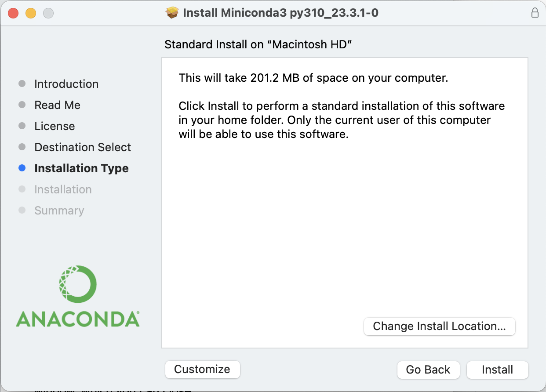Click the grayed-out Summary step

click(59, 210)
